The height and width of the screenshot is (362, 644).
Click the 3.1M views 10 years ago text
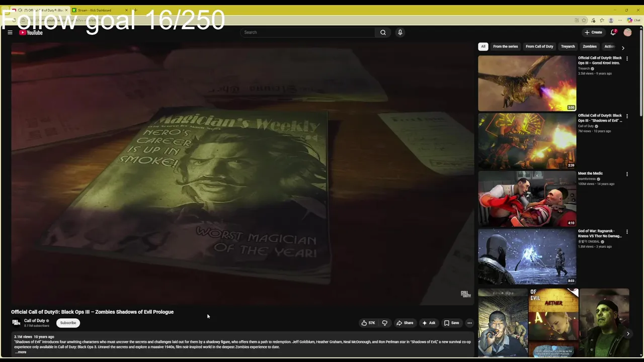(34, 337)
